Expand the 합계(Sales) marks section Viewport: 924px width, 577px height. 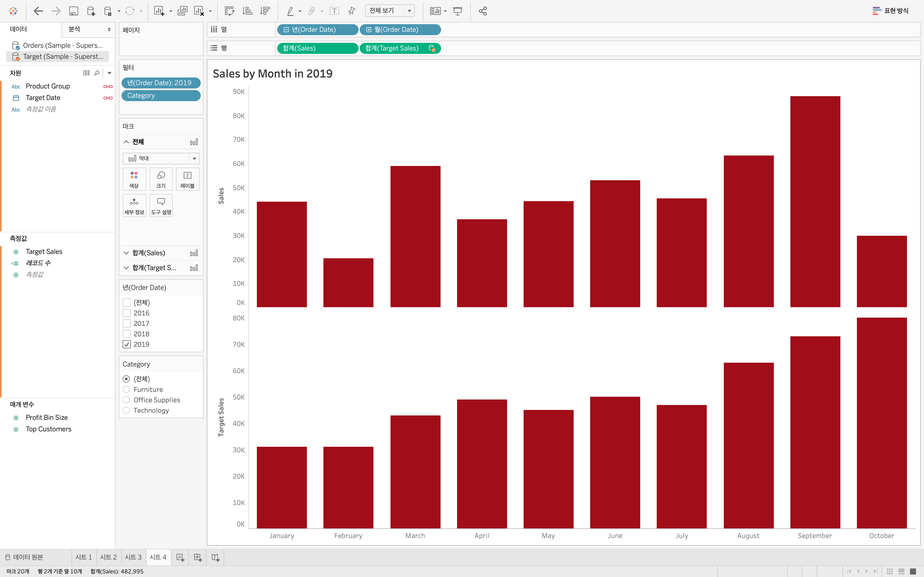tap(127, 253)
